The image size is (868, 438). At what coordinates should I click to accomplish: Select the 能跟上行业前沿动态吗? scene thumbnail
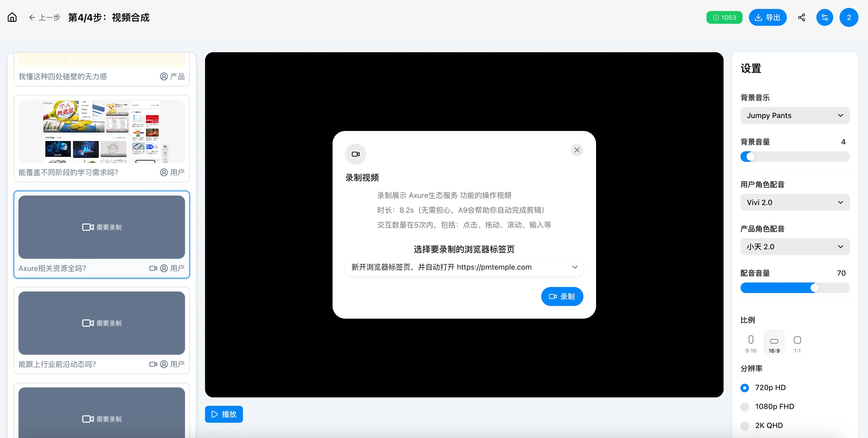101,323
